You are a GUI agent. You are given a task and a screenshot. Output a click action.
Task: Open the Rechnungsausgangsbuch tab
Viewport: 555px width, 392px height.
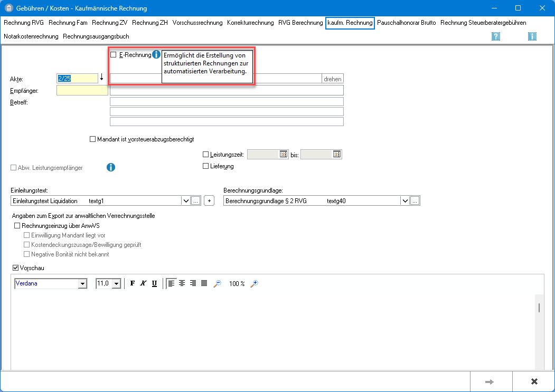[x=96, y=36]
